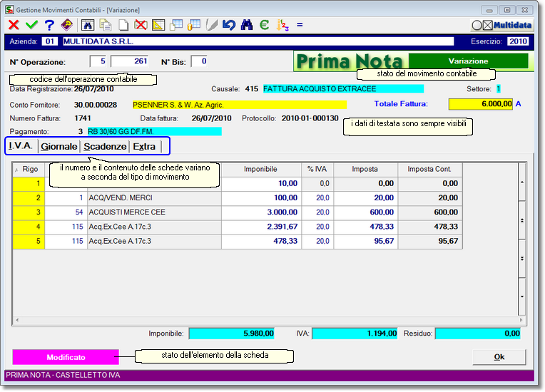The width and height of the screenshot is (545, 392).
Task: Select grid row number 1
Action: (x=29, y=183)
